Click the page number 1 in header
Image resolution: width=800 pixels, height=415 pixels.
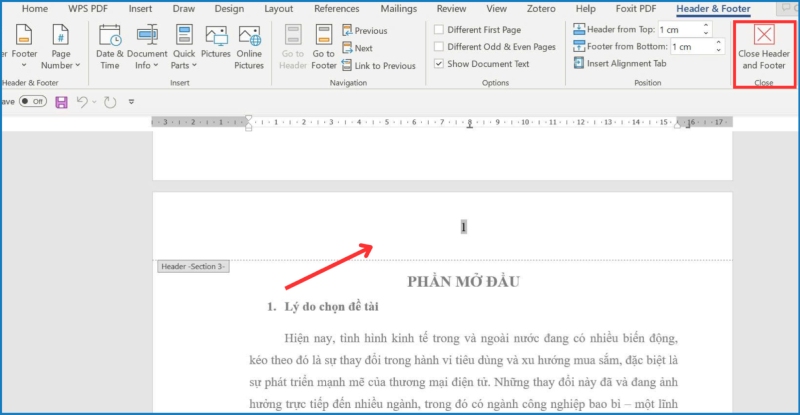click(463, 227)
